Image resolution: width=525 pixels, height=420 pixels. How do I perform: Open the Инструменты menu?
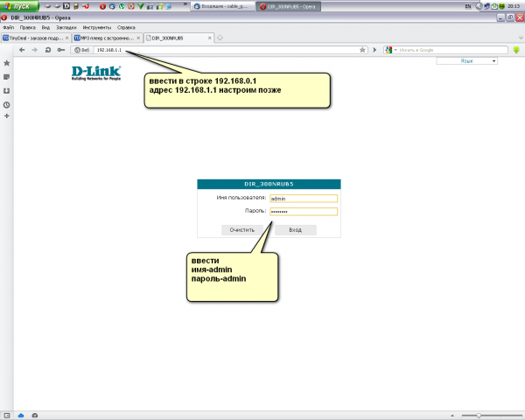click(x=96, y=27)
